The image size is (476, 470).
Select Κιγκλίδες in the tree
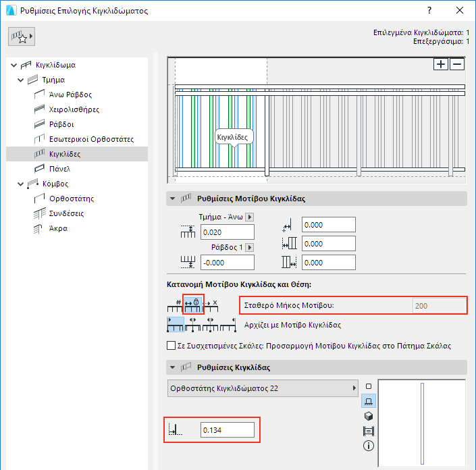coord(77,154)
